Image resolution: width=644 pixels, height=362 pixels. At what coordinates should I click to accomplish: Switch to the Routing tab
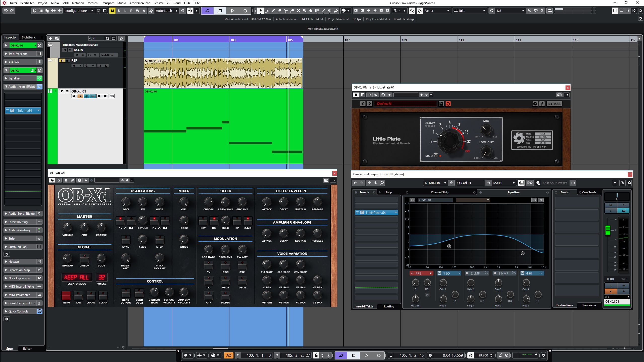click(x=389, y=306)
